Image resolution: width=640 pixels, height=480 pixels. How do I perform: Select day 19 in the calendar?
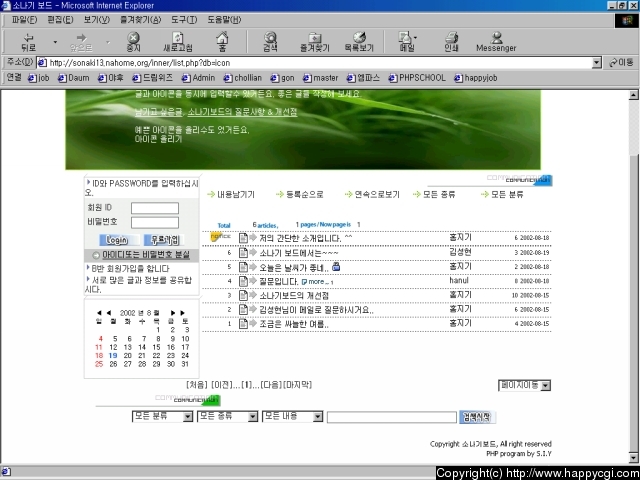(113, 356)
